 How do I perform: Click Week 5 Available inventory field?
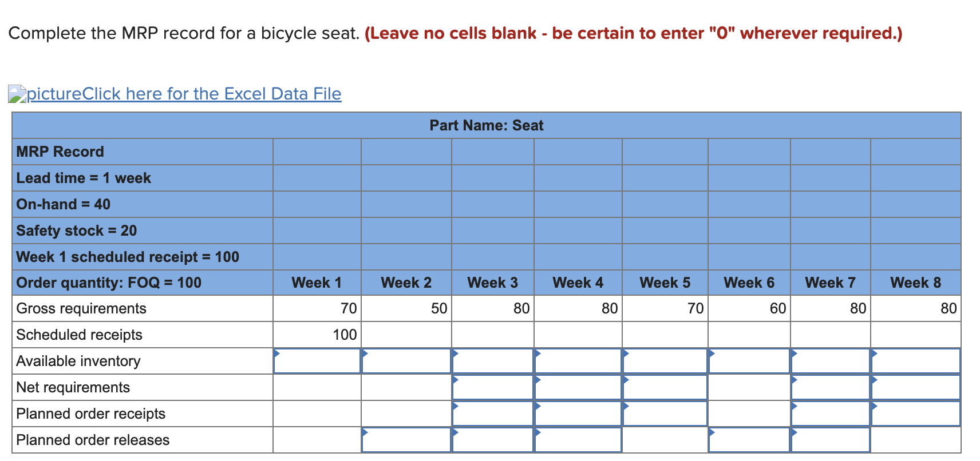665,361
